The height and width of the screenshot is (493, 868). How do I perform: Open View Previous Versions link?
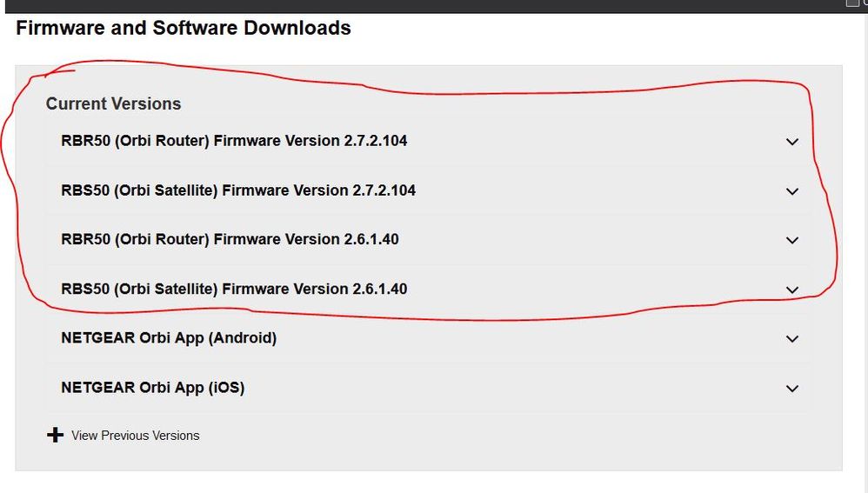pyautogui.click(x=135, y=436)
